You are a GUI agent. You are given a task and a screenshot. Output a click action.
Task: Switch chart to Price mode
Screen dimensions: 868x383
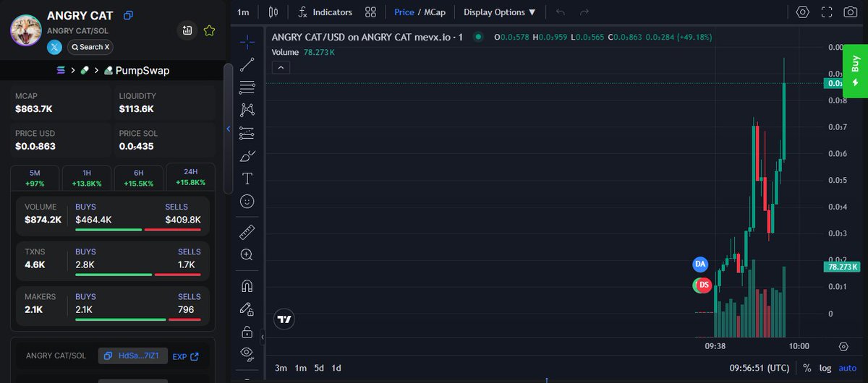[404, 12]
